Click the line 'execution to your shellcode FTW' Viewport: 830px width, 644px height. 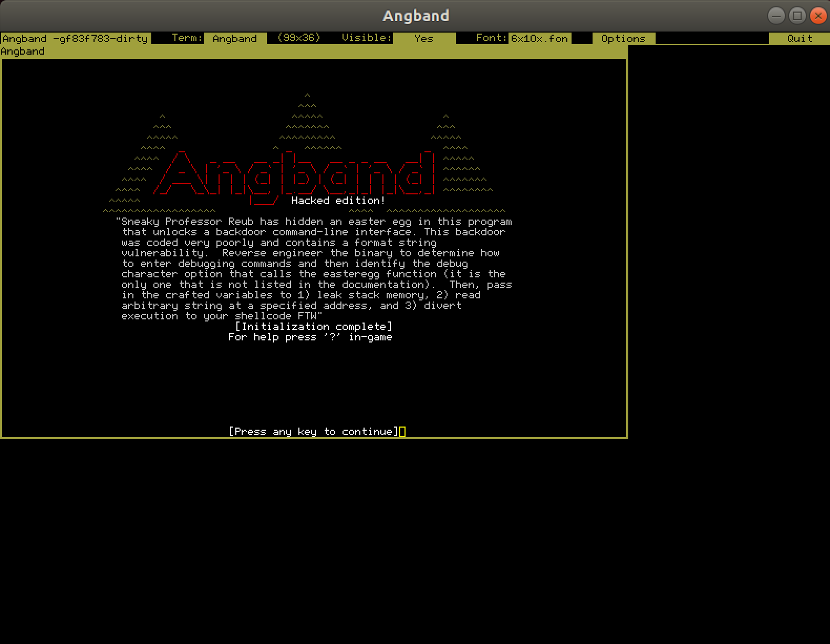click(x=222, y=316)
